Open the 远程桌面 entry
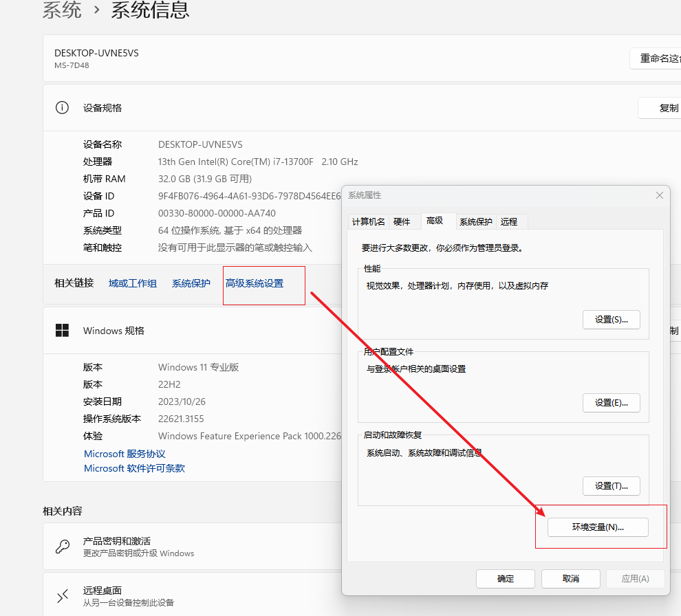681x616 pixels. point(192,594)
